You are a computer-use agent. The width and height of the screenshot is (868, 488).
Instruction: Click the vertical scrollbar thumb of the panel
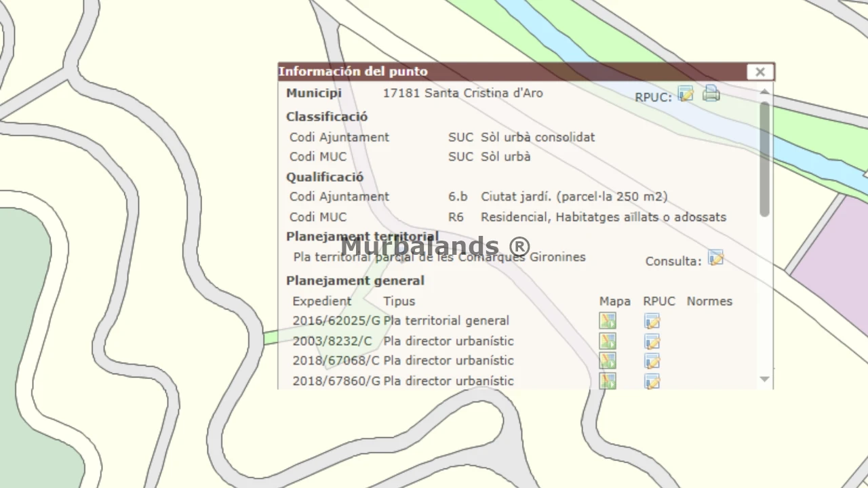click(x=764, y=159)
